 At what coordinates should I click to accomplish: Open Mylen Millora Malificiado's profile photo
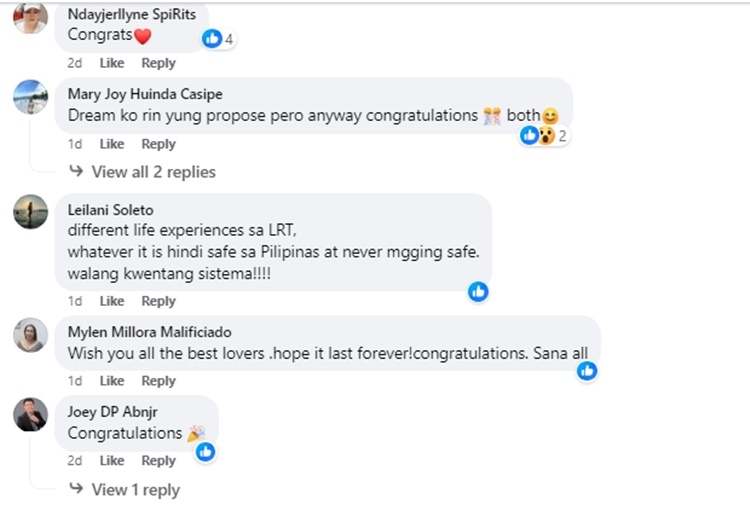click(30, 335)
